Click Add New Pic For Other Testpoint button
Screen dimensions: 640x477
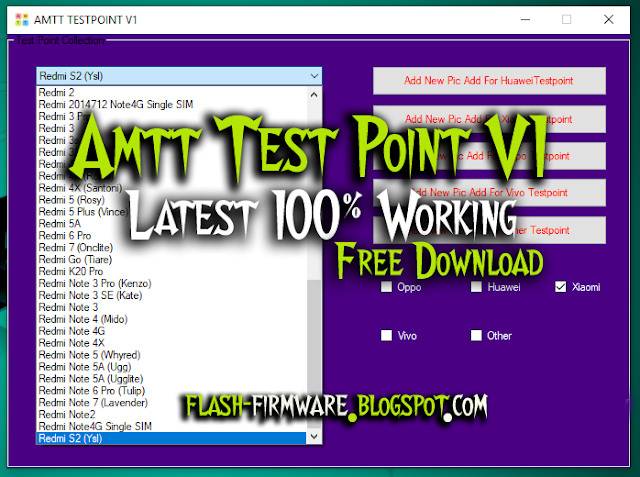[489, 230]
